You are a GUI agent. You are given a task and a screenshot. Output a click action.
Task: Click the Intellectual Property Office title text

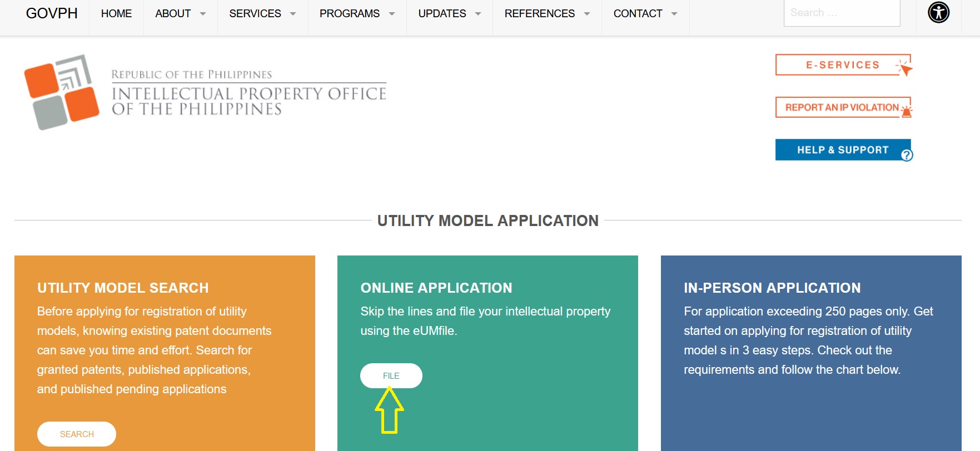(x=248, y=101)
